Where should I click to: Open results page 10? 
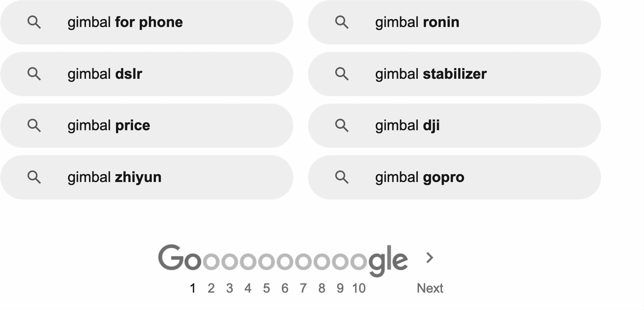pos(359,288)
